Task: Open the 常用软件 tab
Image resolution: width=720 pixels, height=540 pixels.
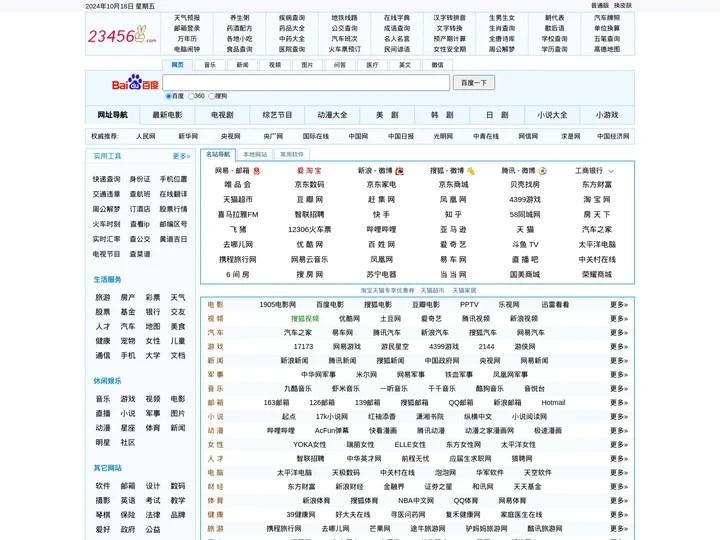Action: click(x=292, y=154)
